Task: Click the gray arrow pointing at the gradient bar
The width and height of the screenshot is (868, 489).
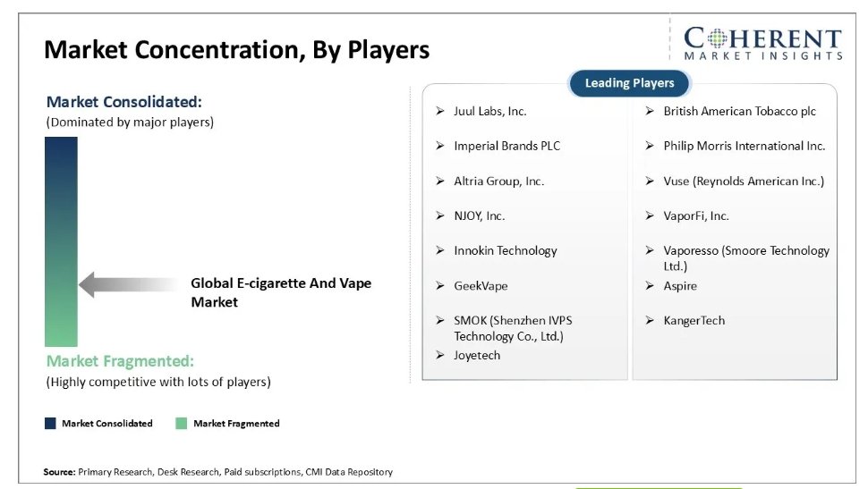Action: pos(125,284)
